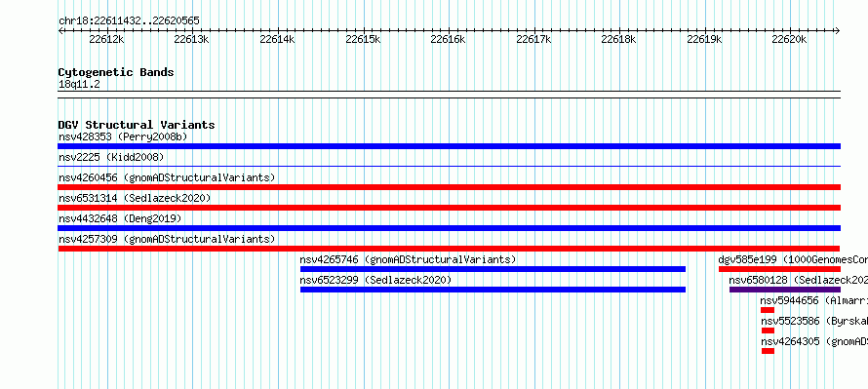
Task: Click the thin nsv2225 variant line
Action: coord(449,166)
